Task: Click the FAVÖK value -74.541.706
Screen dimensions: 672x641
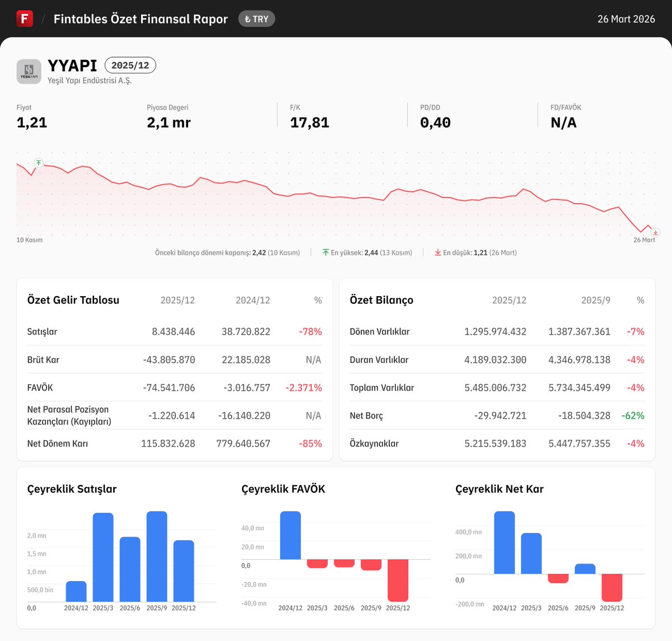Action: click(169, 387)
